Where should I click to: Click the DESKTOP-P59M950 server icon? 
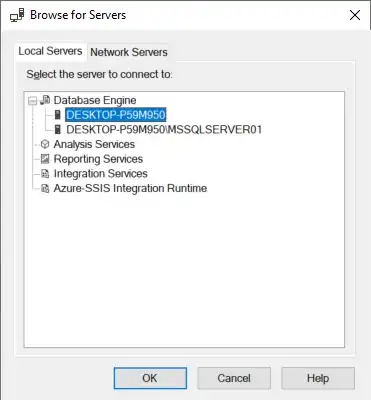coord(58,115)
